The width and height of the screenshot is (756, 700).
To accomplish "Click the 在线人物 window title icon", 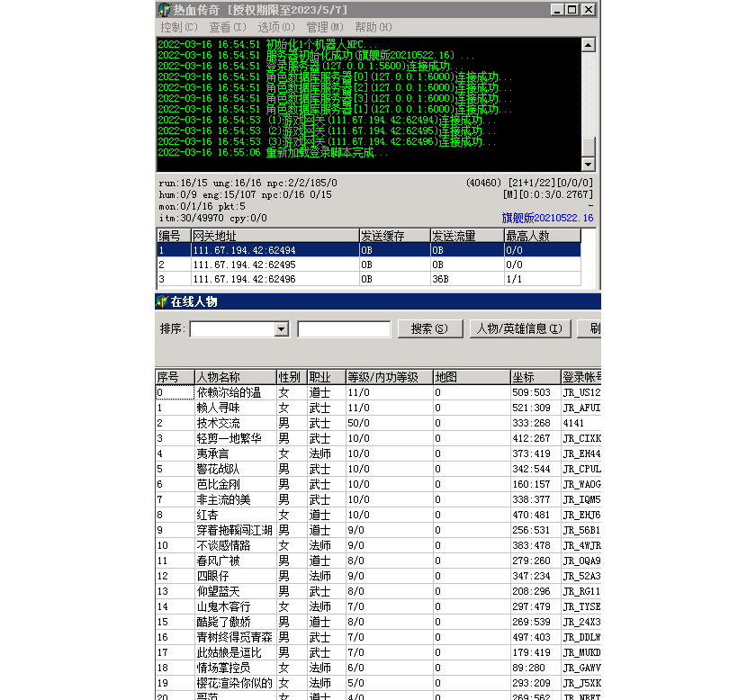I will point(162,301).
